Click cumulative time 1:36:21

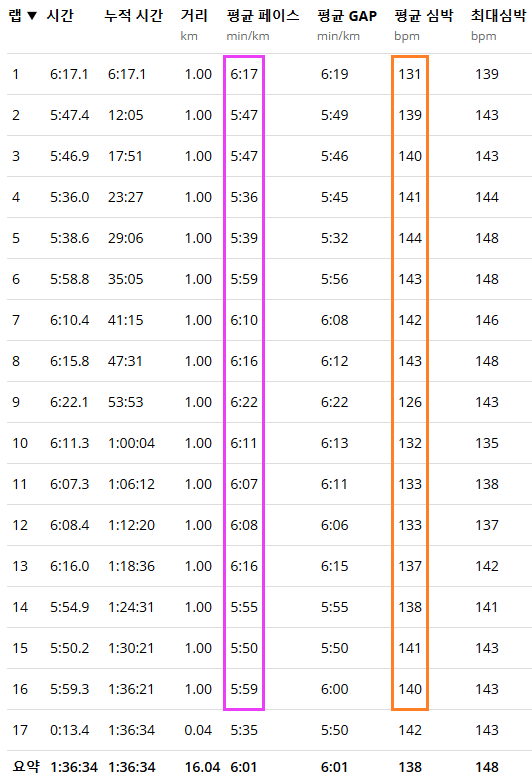132,689
